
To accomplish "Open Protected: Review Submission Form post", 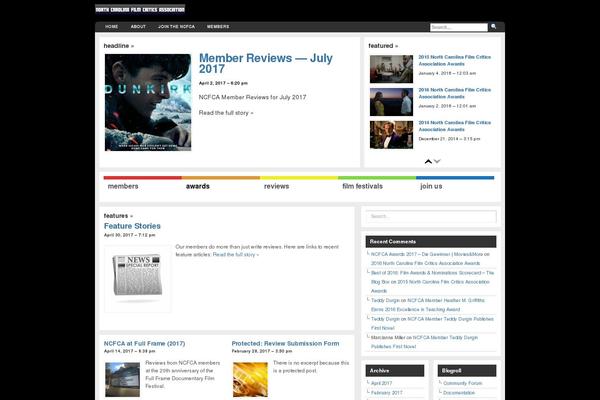I will click(285, 344).
